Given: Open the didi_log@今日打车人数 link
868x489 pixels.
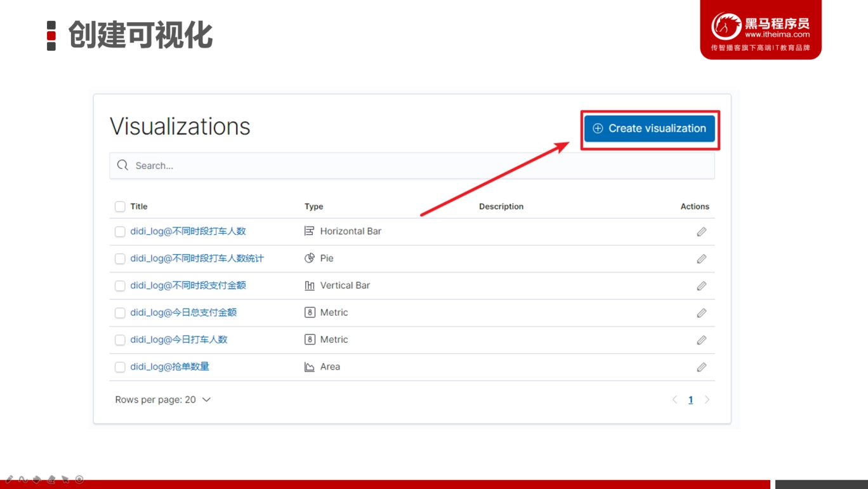Looking at the screenshot, I should click(179, 340).
